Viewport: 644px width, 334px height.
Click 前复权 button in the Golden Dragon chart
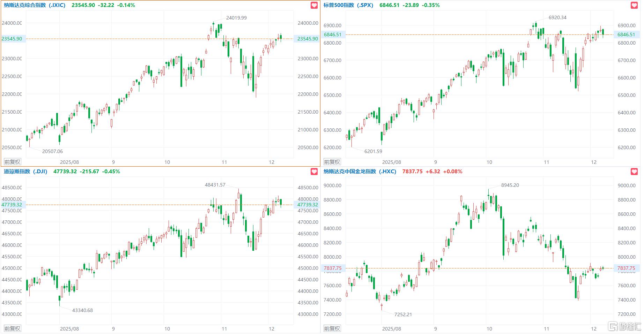click(332, 328)
